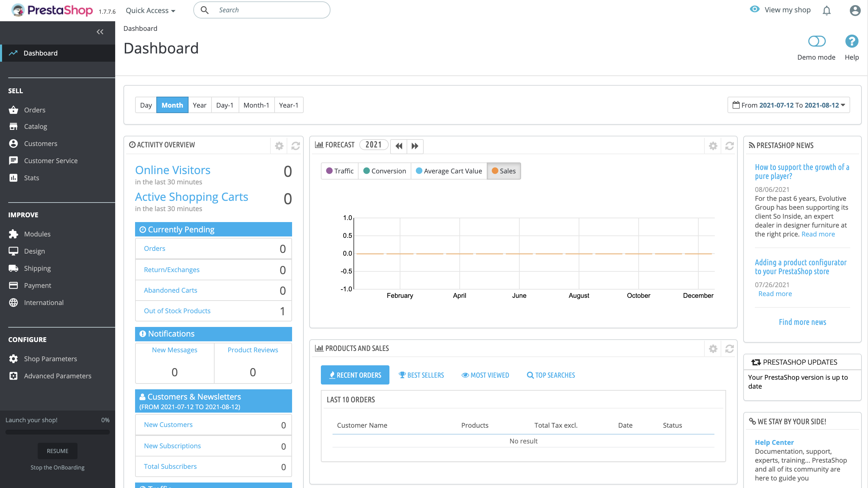Open notifications bell icon
868x488 pixels.
(827, 11)
